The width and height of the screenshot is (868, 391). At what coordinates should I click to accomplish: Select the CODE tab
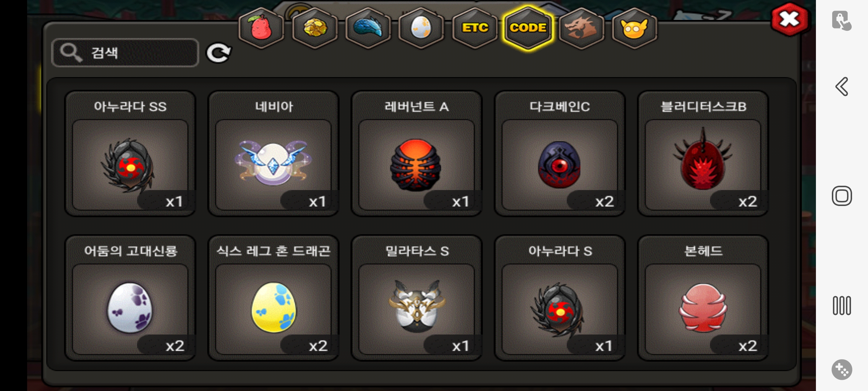(x=528, y=28)
